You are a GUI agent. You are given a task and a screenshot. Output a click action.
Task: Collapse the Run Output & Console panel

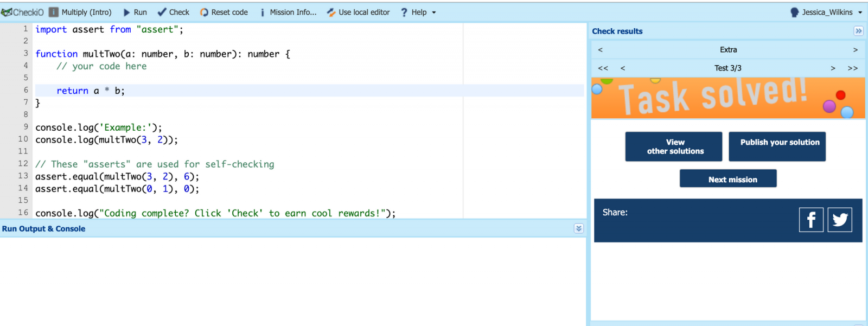(x=579, y=228)
